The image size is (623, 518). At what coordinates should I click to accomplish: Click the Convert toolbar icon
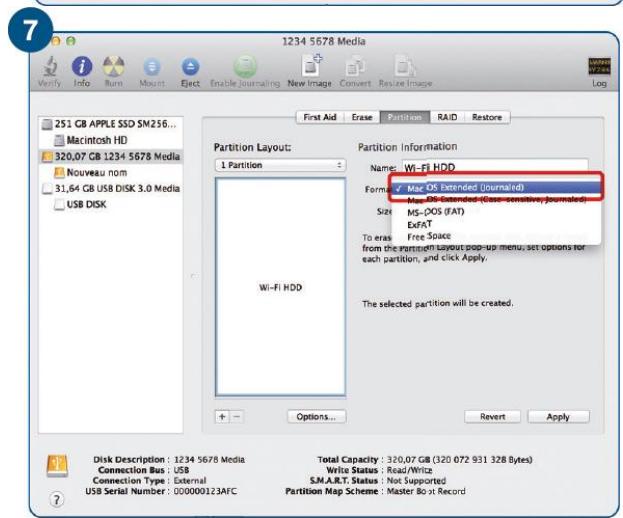355,67
